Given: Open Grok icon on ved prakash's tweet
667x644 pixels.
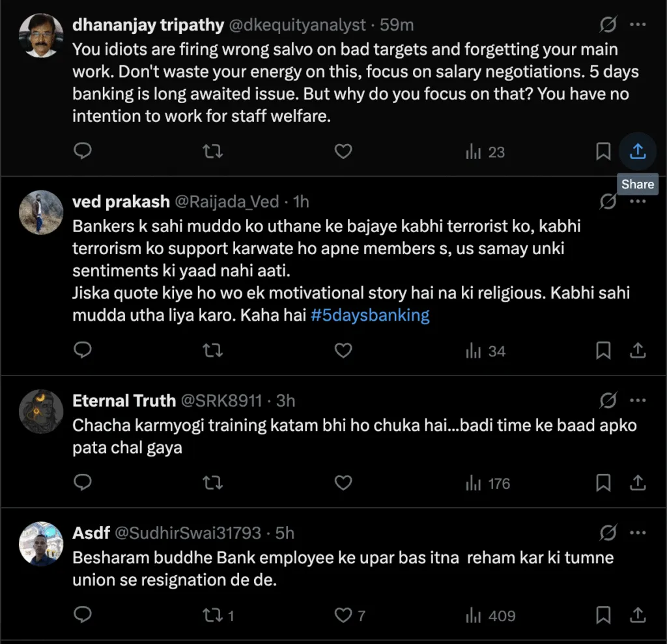Looking at the screenshot, I should [608, 202].
